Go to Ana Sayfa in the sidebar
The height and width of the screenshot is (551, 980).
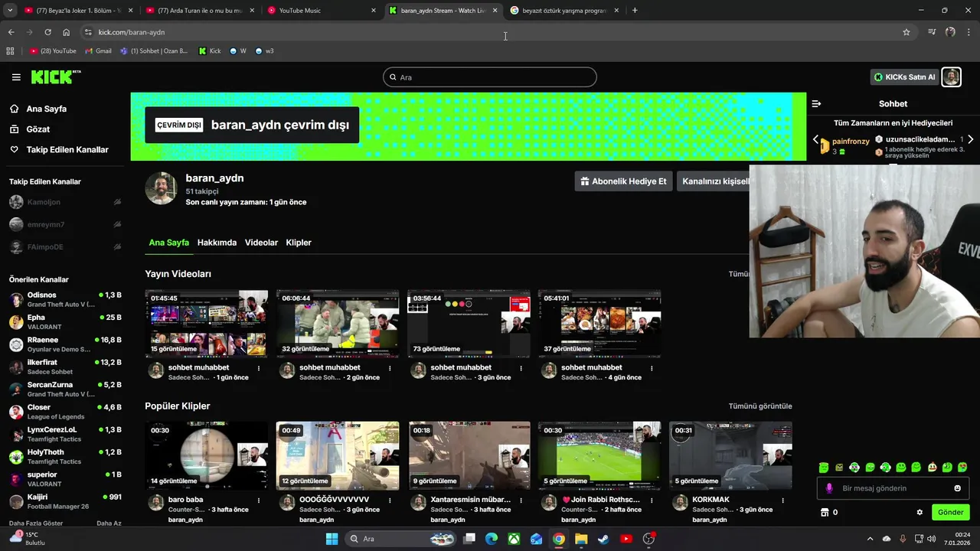click(x=46, y=109)
